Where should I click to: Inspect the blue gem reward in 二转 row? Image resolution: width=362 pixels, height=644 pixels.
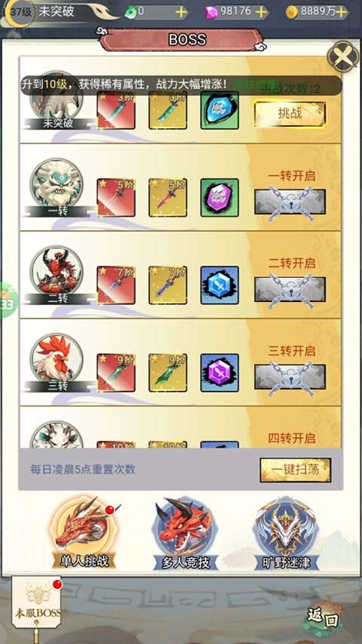[x=219, y=285]
